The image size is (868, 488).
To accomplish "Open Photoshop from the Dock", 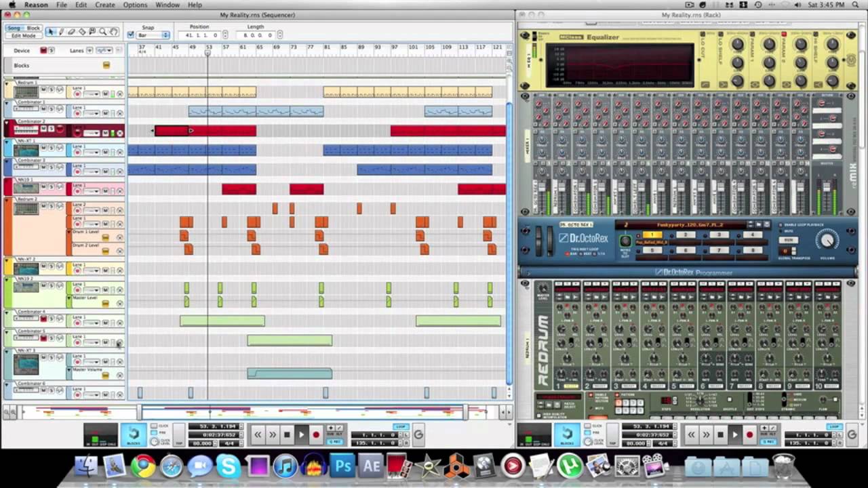I will (x=344, y=466).
